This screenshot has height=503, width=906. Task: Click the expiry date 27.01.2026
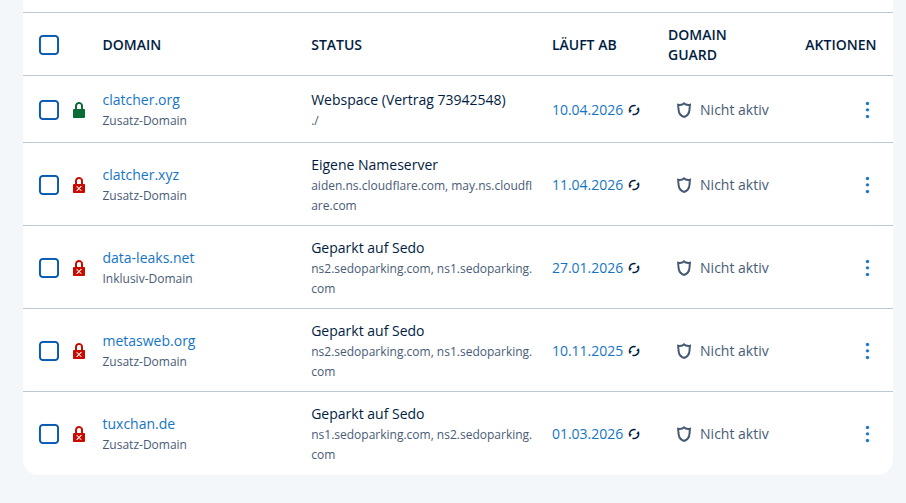tap(588, 269)
